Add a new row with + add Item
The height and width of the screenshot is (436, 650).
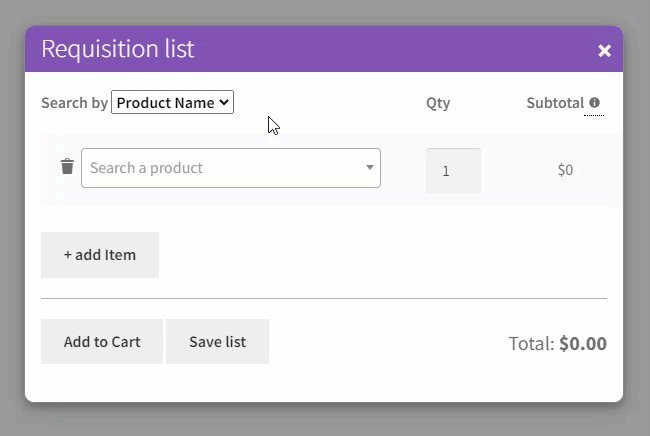[x=100, y=255]
